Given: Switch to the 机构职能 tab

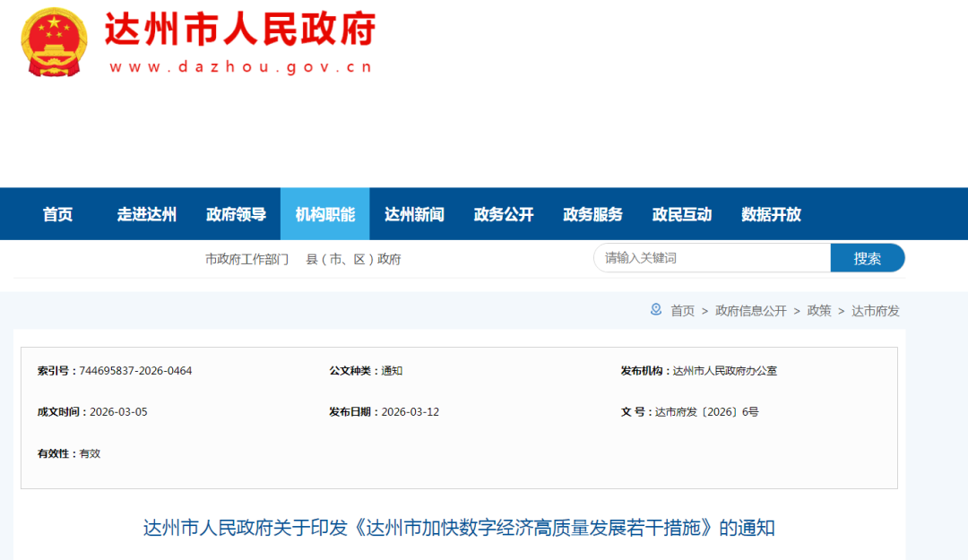Looking at the screenshot, I should [x=324, y=213].
